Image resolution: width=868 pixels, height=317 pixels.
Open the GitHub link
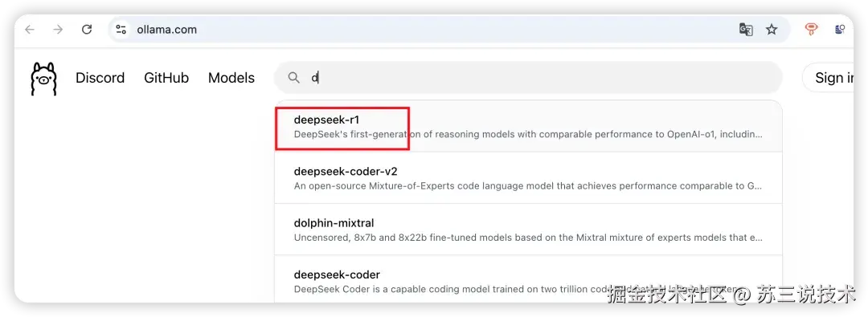[166, 78]
